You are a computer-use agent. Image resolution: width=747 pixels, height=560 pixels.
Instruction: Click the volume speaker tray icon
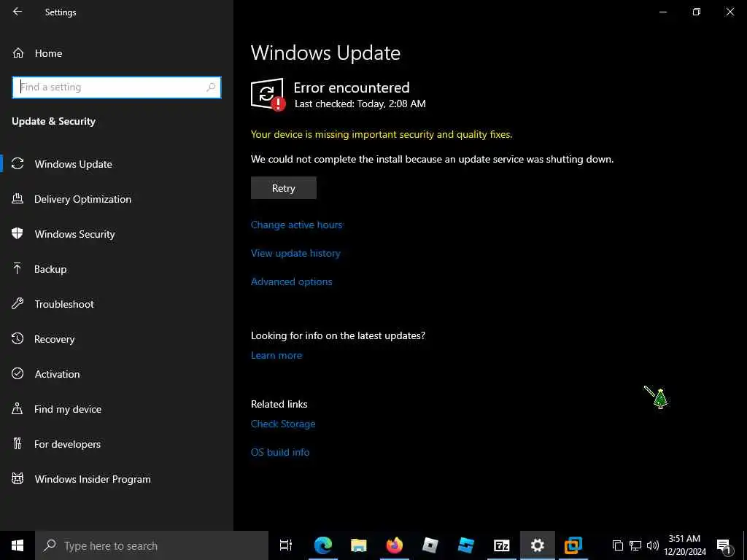653,545
